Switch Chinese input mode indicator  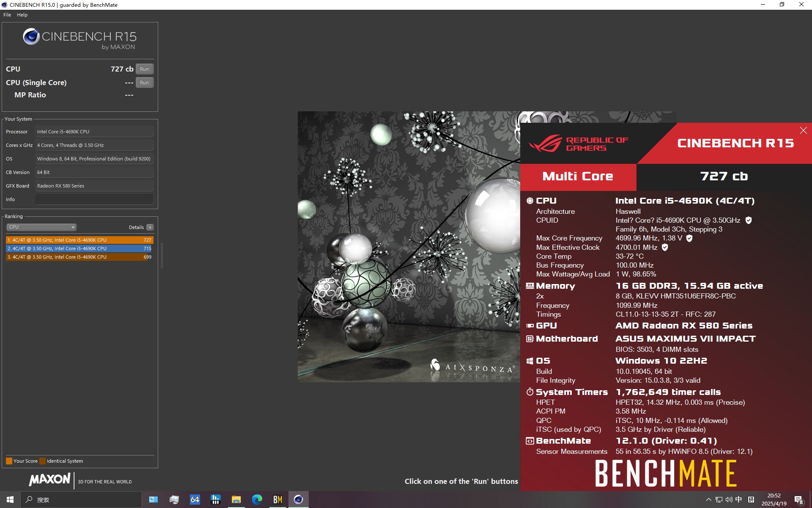click(738, 500)
